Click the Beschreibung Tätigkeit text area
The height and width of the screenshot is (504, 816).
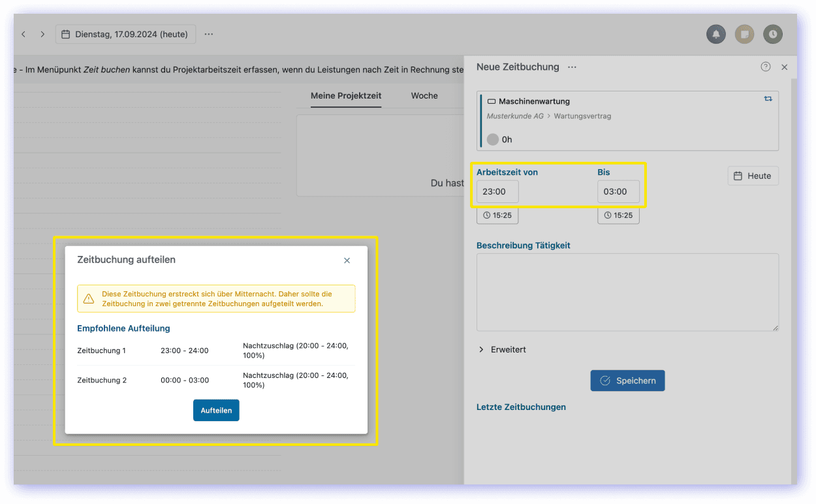[x=627, y=292]
